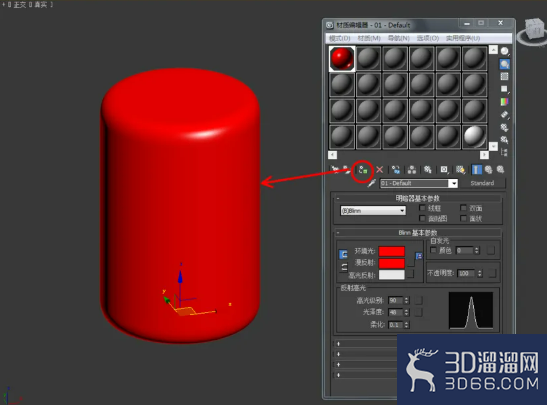Click the 真实 viewport shading label
Image resolution: width=547 pixels, height=405 pixels.
(40, 5)
